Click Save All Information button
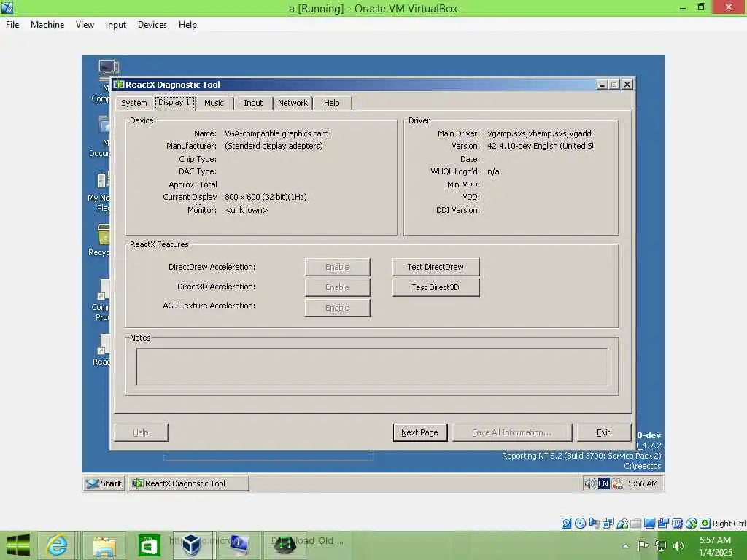 coord(511,432)
